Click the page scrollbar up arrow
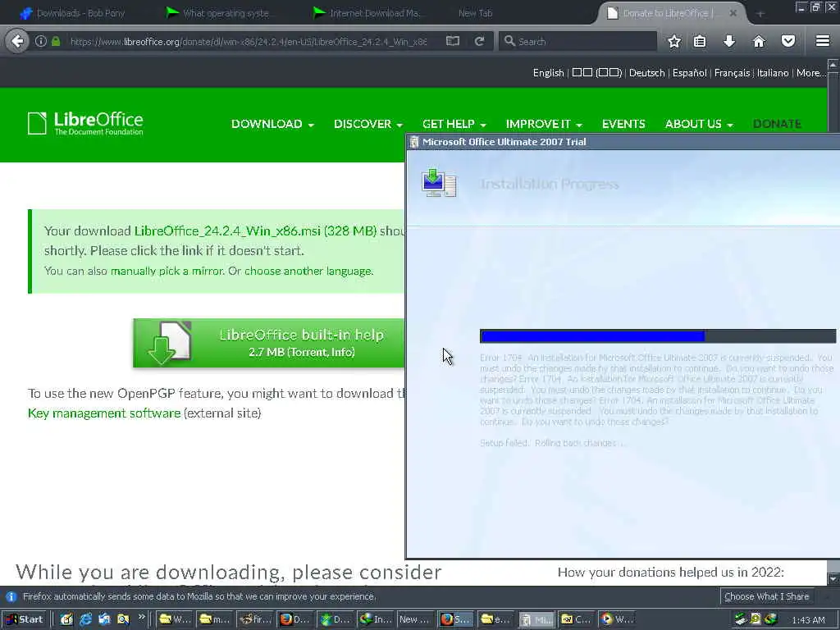Screen dimensions: 840x630 pos(833,65)
